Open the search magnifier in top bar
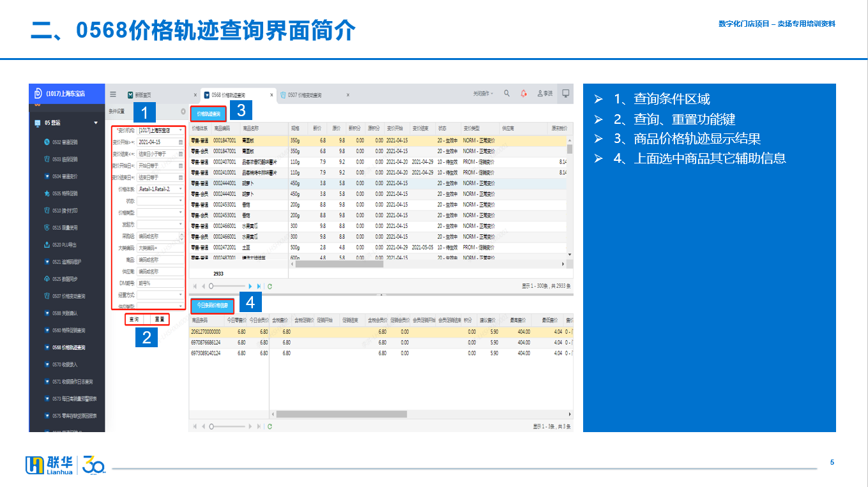The height and width of the screenshot is (487, 868). [x=506, y=93]
